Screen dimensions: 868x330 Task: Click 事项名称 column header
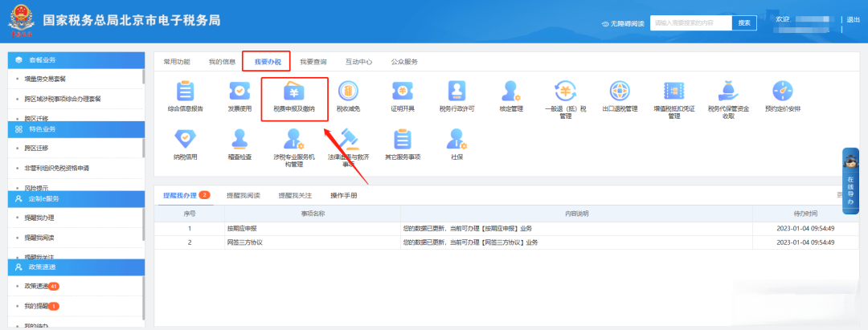point(312,214)
